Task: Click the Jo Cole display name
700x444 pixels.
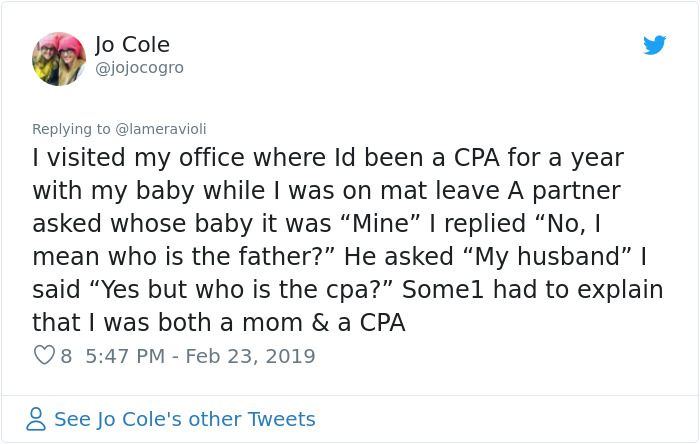Action: pyautogui.click(x=132, y=45)
